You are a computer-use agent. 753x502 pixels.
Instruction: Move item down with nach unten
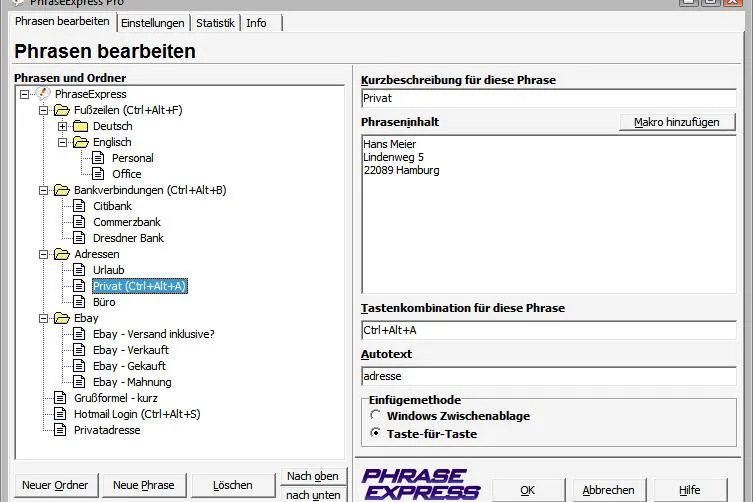pos(313,494)
